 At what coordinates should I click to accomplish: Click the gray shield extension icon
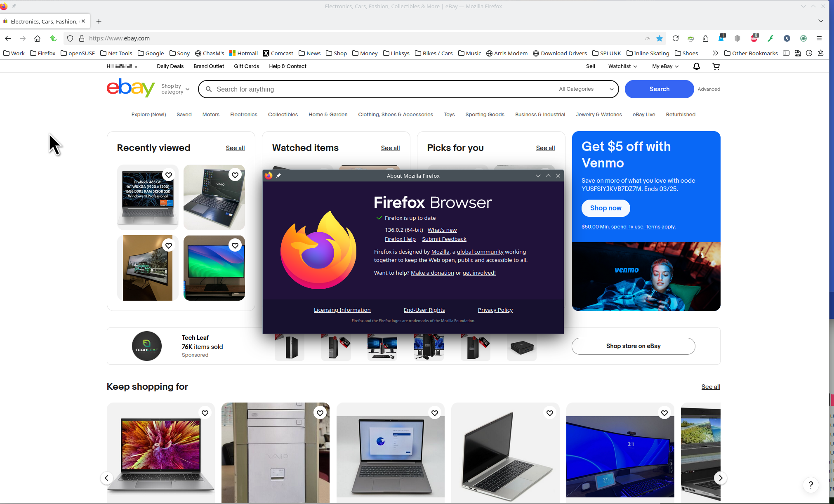tap(737, 38)
